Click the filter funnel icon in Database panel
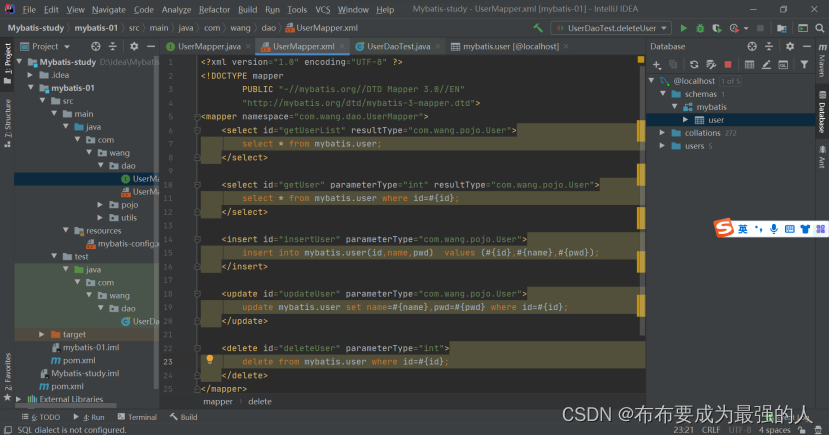 click(804, 65)
